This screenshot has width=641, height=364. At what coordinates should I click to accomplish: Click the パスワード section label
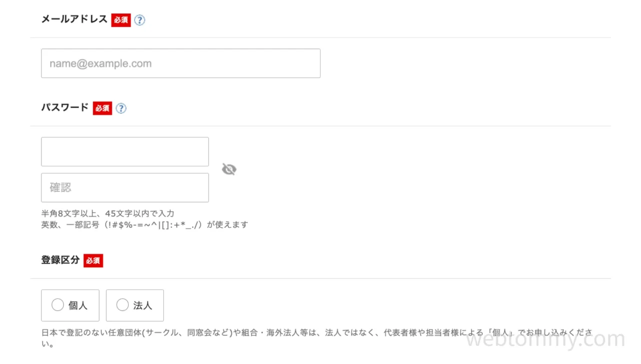(65, 108)
